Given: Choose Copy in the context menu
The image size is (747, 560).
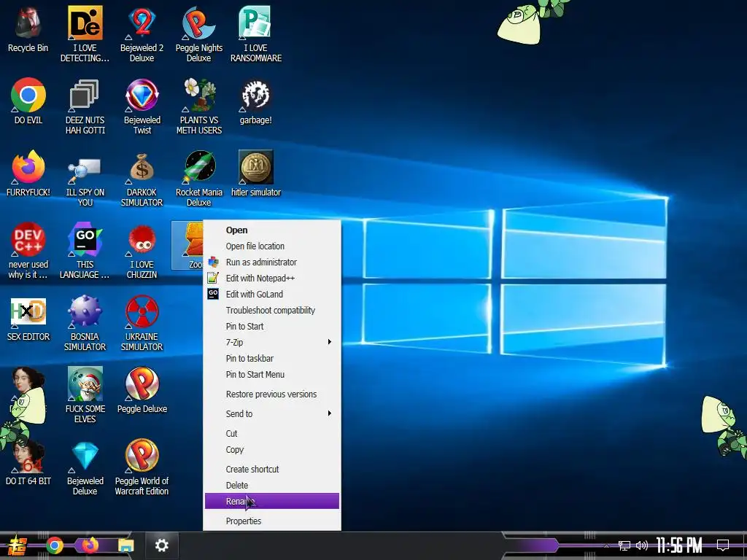Looking at the screenshot, I should 272,450.
